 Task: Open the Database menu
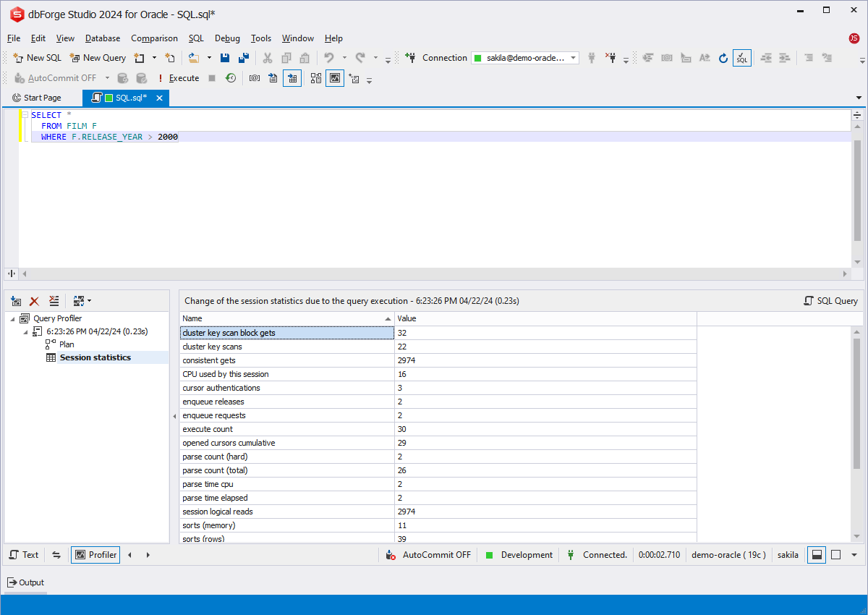(102, 38)
